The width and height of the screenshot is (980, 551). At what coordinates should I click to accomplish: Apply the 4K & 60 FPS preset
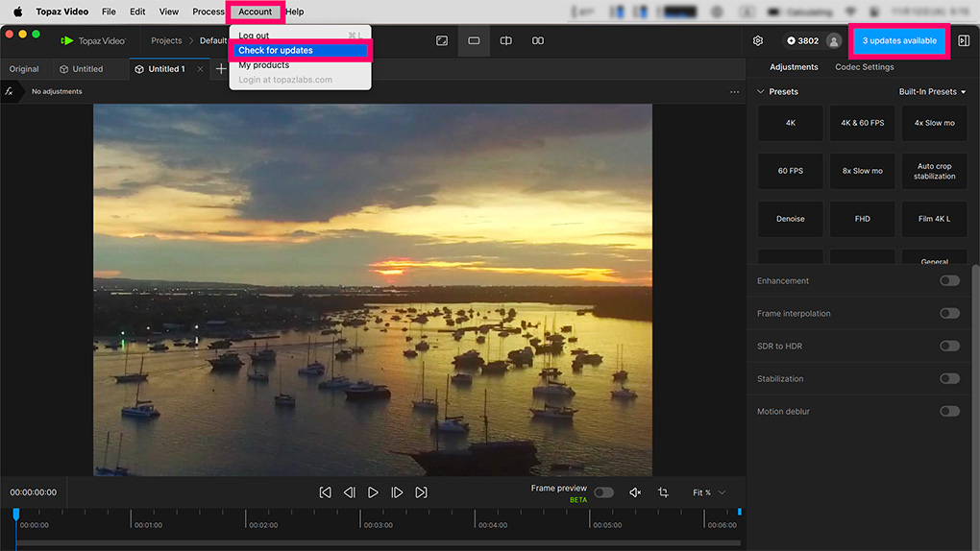[862, 123]
